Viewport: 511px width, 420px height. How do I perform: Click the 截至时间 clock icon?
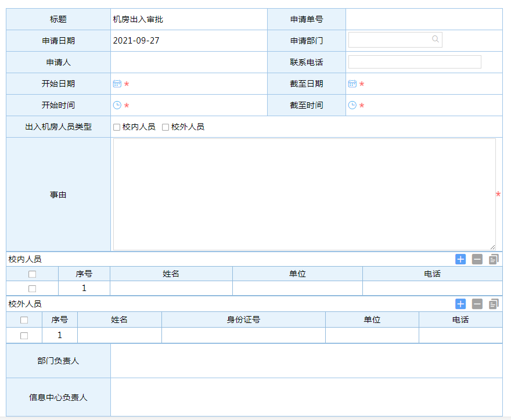(x=352, y=105)
